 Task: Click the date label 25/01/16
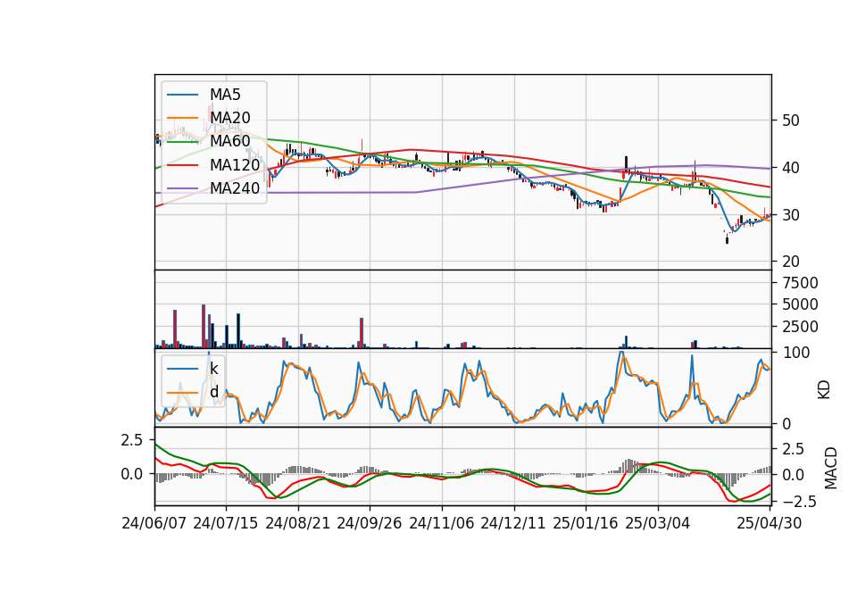tap(586, 524)
